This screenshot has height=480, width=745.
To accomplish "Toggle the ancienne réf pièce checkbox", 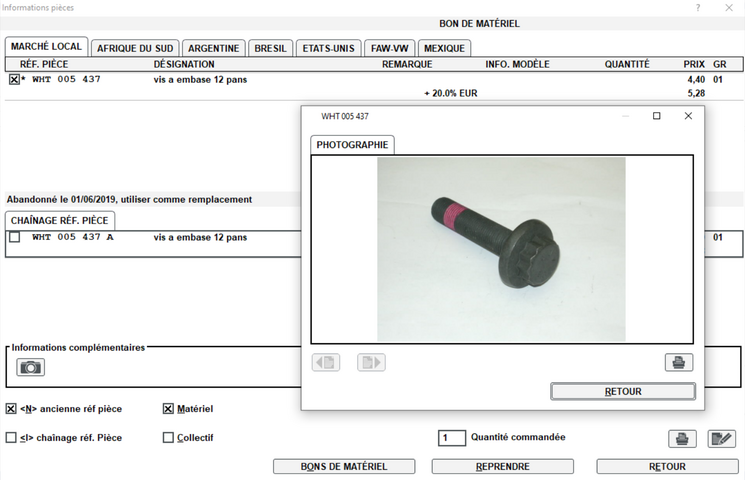I will (x=11, y=409).
